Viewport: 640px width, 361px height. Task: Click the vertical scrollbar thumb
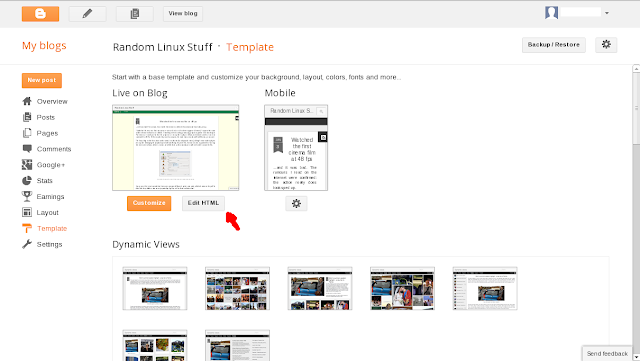636,108
